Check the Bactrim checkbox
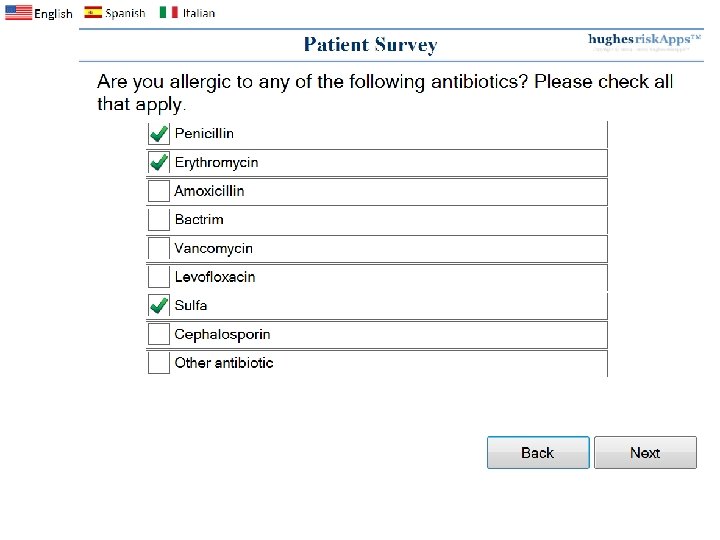Screen dimensions: 720x540 (158, 220)
